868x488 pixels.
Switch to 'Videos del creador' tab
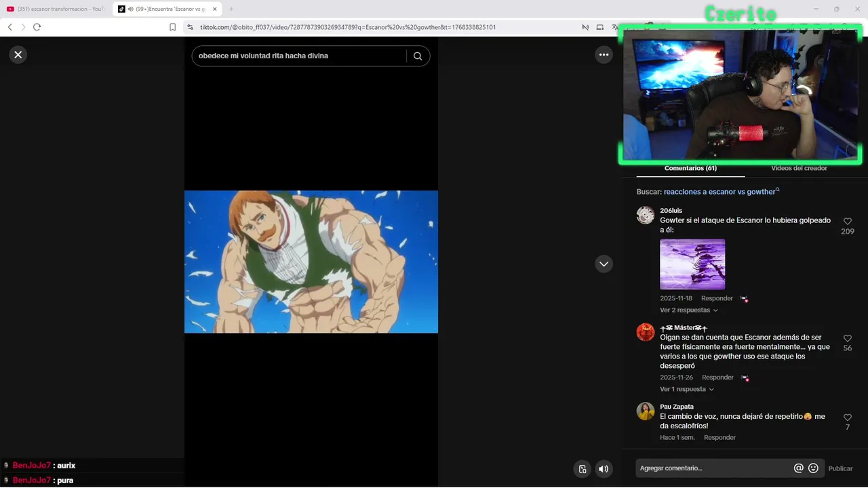pyautogui.click(x=799, y=168)
